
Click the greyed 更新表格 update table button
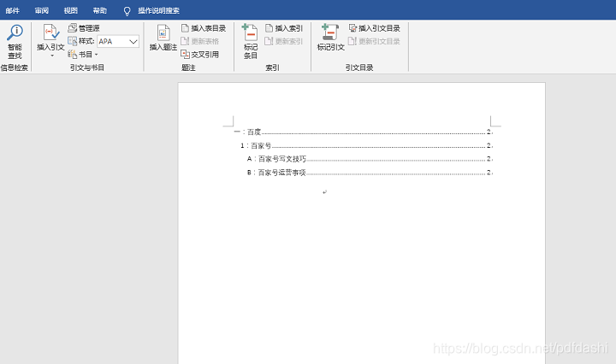(x=200, y=41)
